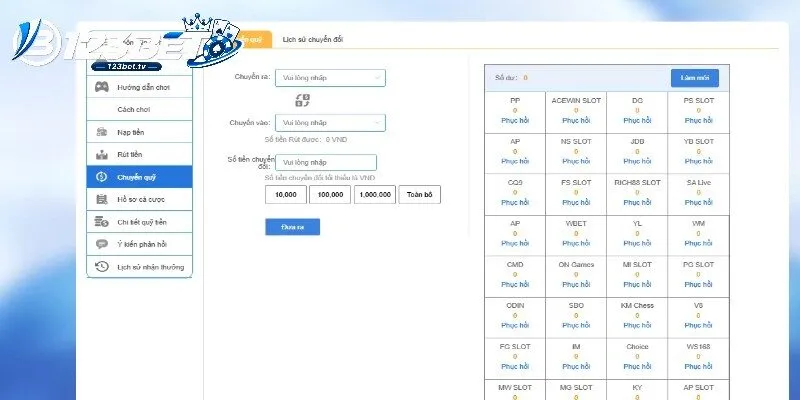Viewport: 800px width, 400px height.
Task: Click Phục hồi under FC SLOT
Action: coord(515,366)
